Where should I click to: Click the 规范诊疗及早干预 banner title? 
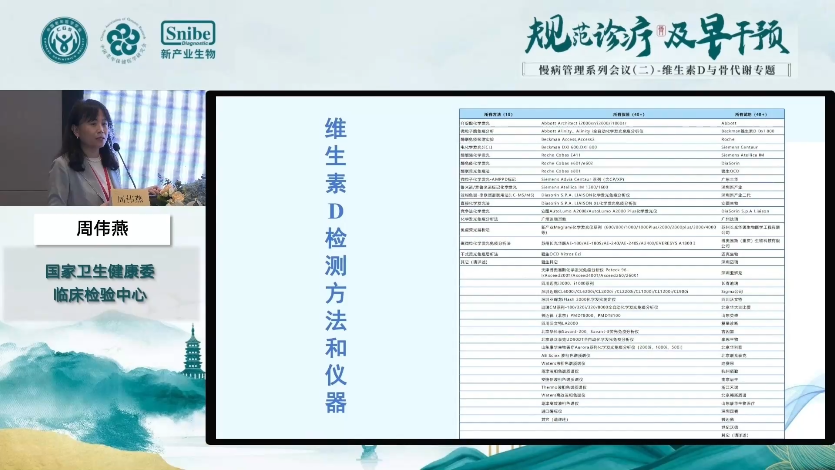pos(656,37)
